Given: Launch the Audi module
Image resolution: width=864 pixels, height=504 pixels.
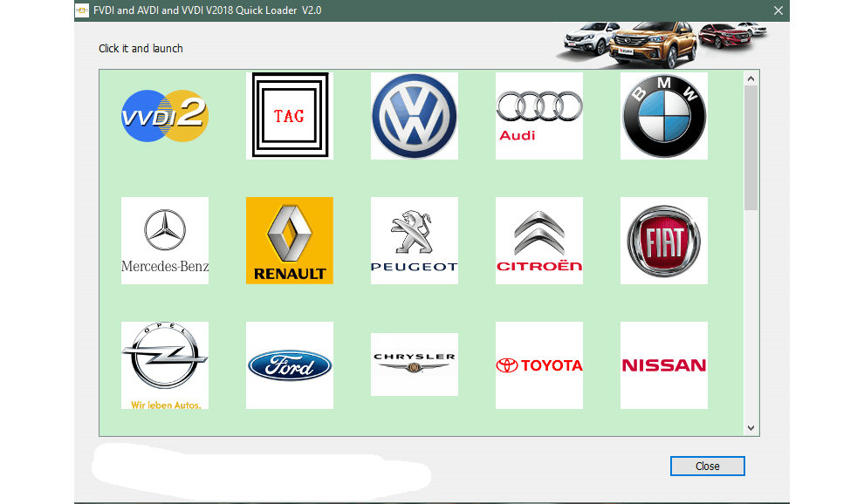Looking at the screenshot, I should click(x=539, y=116).
